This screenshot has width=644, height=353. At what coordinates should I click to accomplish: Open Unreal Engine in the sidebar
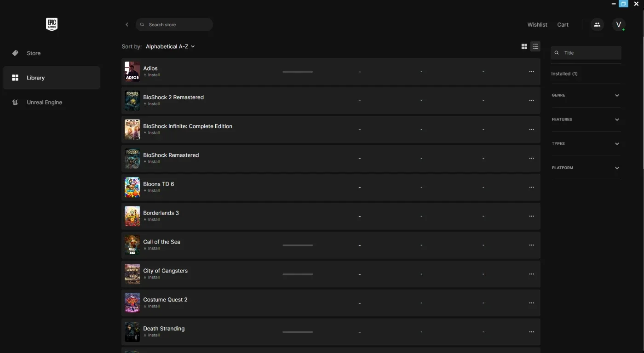52,102
